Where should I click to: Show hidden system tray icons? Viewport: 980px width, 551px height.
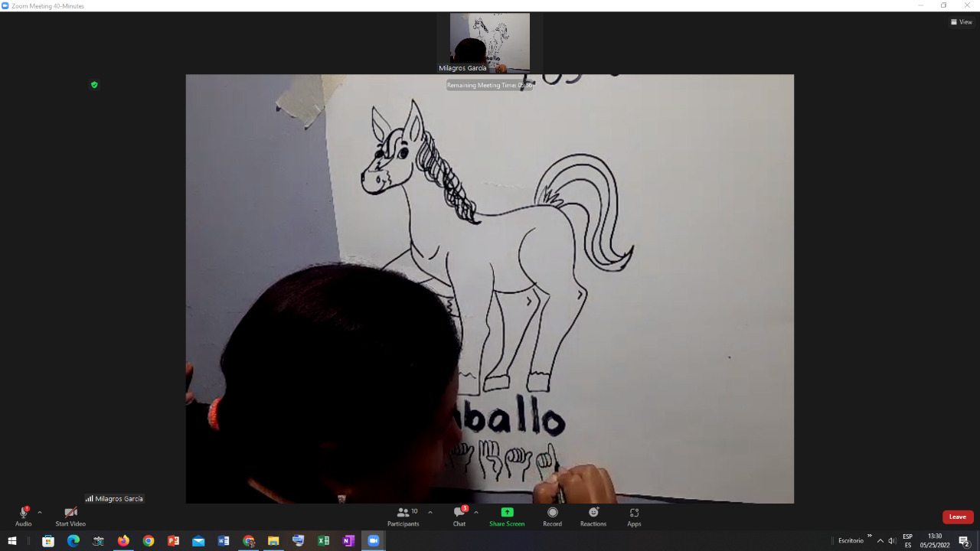[x=880, y=541]
